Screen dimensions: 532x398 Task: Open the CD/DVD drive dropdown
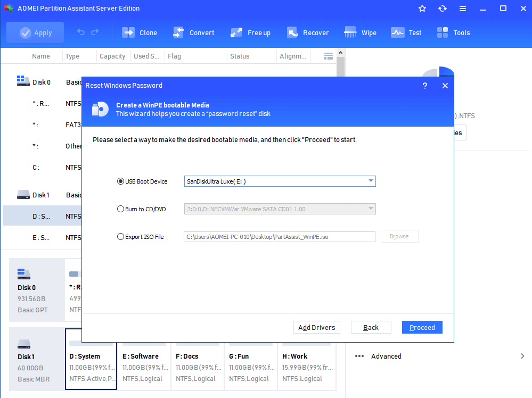click(280, 209)
